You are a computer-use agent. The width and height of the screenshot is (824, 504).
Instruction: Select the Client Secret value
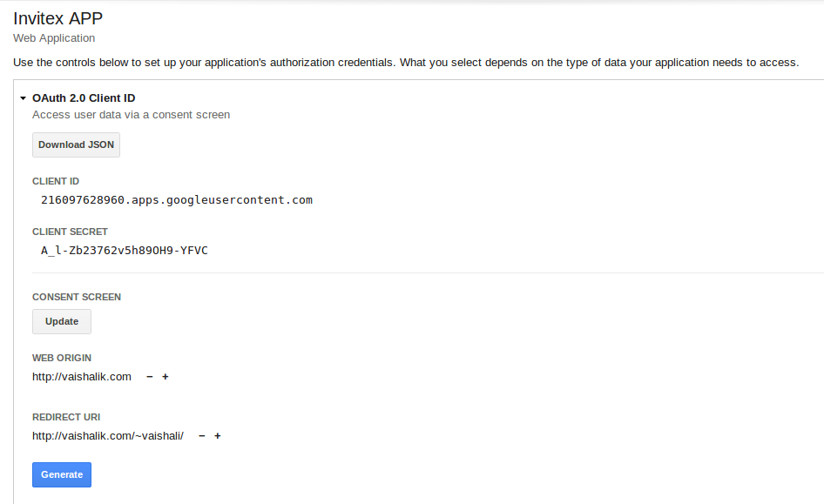point(124,250)
